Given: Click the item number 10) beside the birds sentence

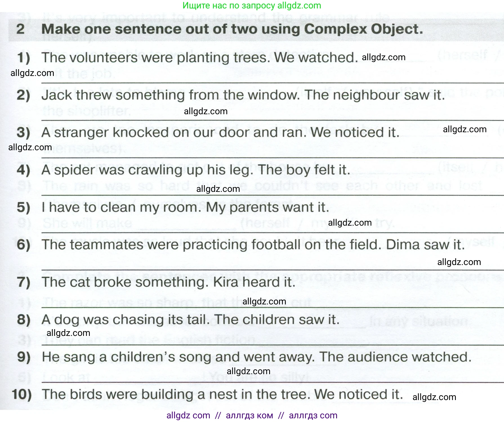Looking at the screenshot, I should pos(22,394).
